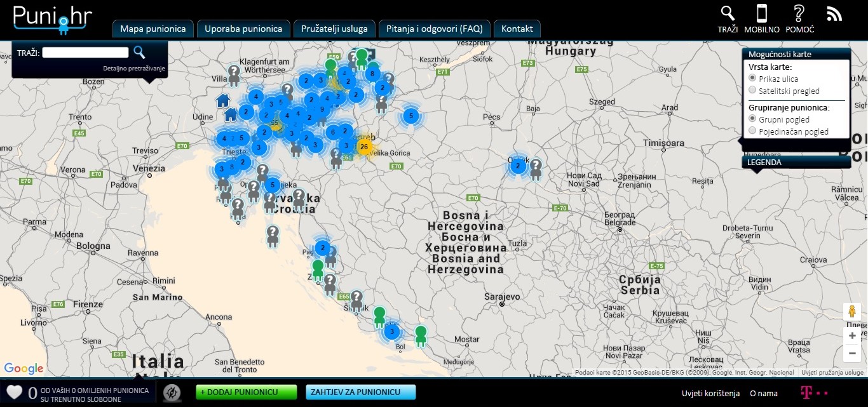
Task: Open the Uvjeti korištenja link
Action: 710,393
